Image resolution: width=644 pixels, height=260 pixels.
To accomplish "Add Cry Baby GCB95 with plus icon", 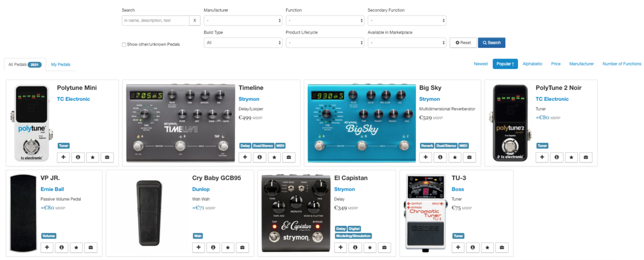I will point(199,247).
